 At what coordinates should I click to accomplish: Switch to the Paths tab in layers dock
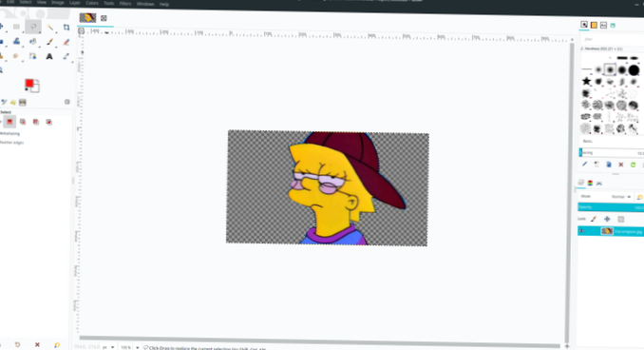tap(599, 183)
